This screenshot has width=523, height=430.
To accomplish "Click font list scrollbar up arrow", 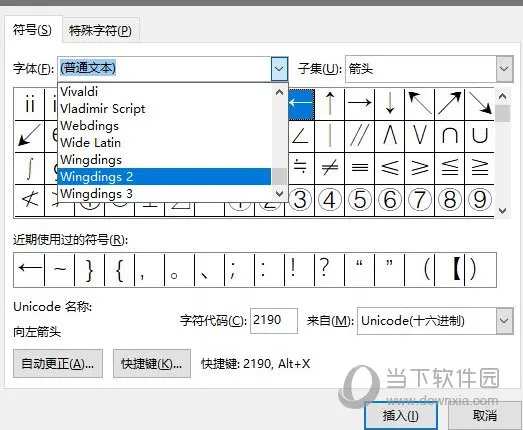I will tap(280, 92).
